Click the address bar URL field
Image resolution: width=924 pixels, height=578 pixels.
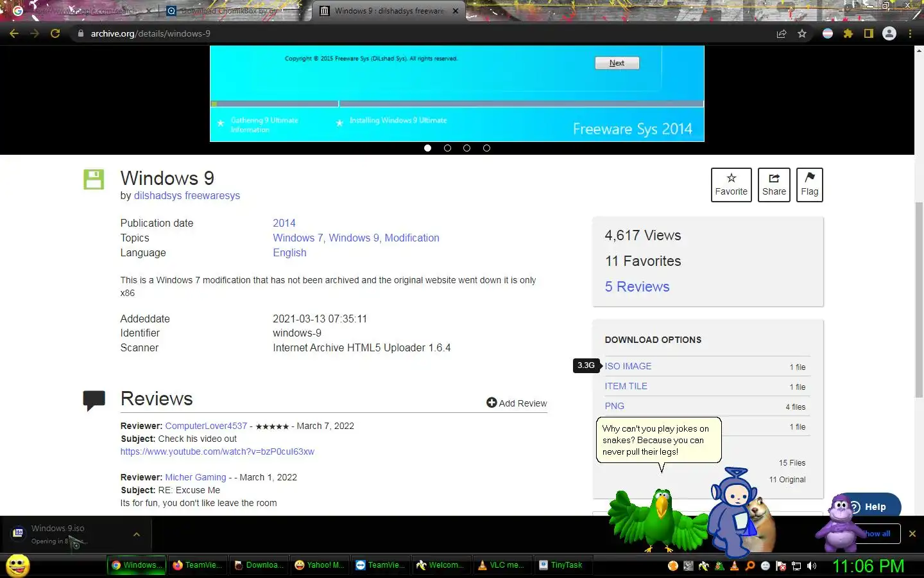(424, 33)
